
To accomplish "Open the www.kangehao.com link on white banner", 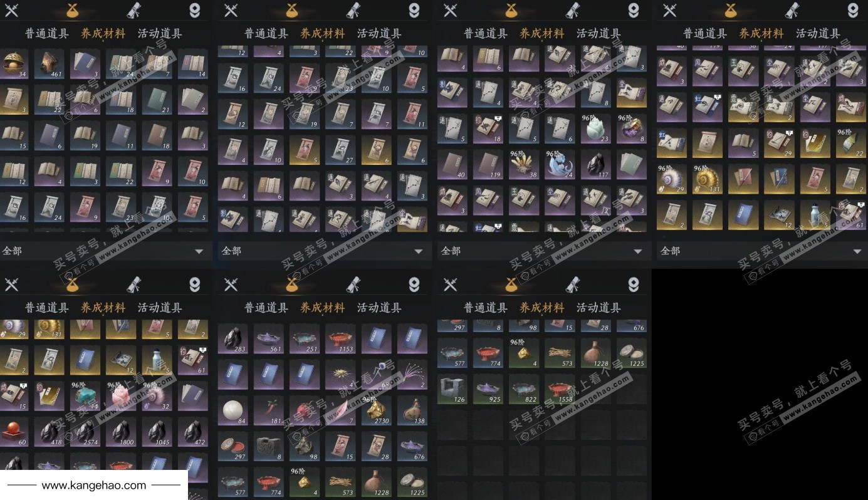I will click(x=94, y=485).
